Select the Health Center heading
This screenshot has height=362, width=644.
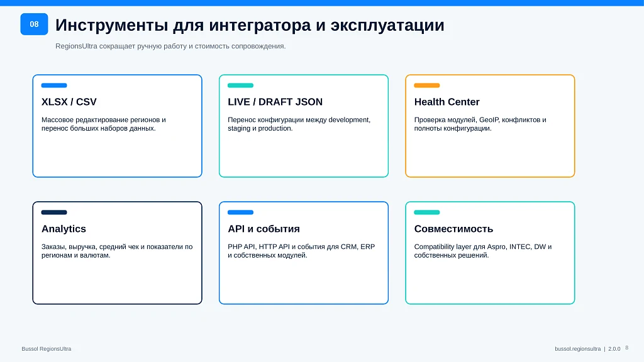coord(447,102)
